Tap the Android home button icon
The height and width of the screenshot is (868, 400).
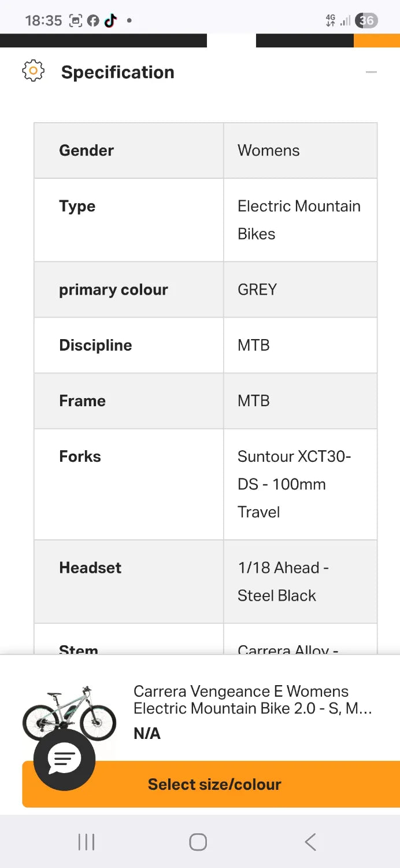[x=198, y=842]
